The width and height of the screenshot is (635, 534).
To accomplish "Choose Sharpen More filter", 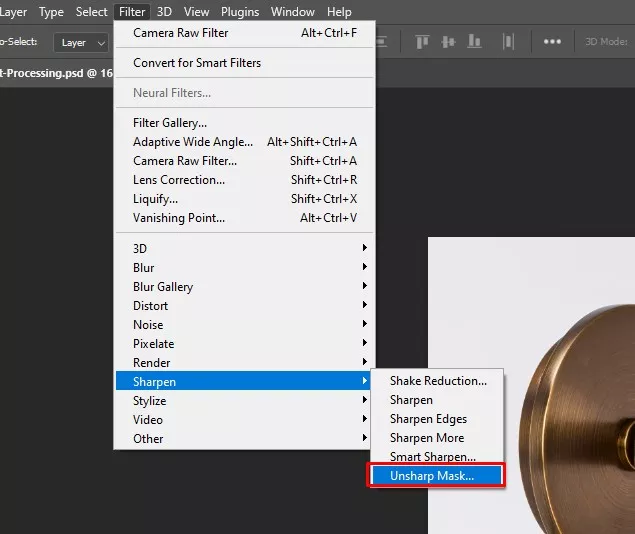I will (x=437, y=438).
